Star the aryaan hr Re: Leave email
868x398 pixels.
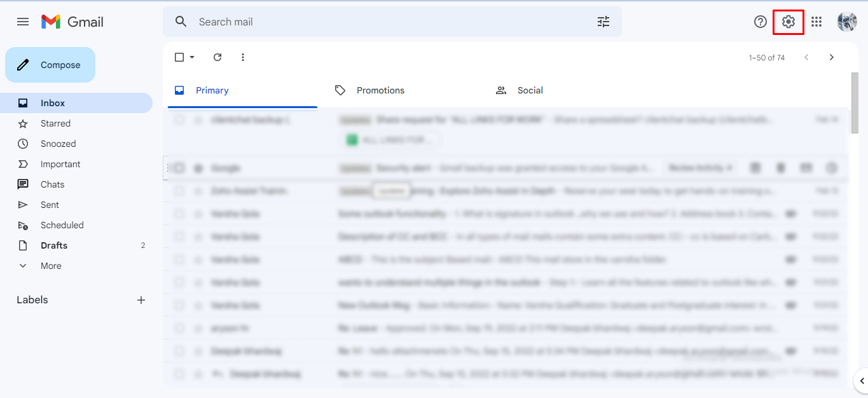point(198,328)
